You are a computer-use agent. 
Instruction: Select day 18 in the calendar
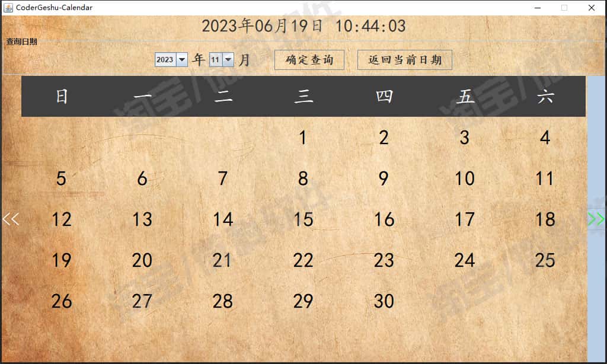coord(545,219)
